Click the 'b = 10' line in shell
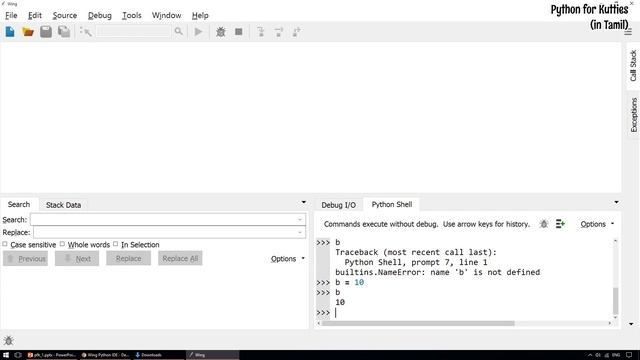640x360 pixels. point(349,282)
